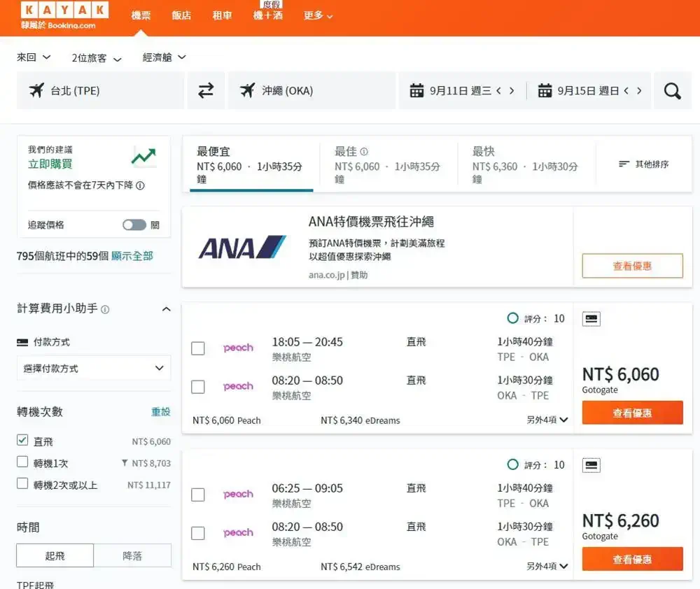The width and height of the screenshot is (700, 589).
Task: Click the Peach logo on 18:05 flight
Action: [238, 348]
